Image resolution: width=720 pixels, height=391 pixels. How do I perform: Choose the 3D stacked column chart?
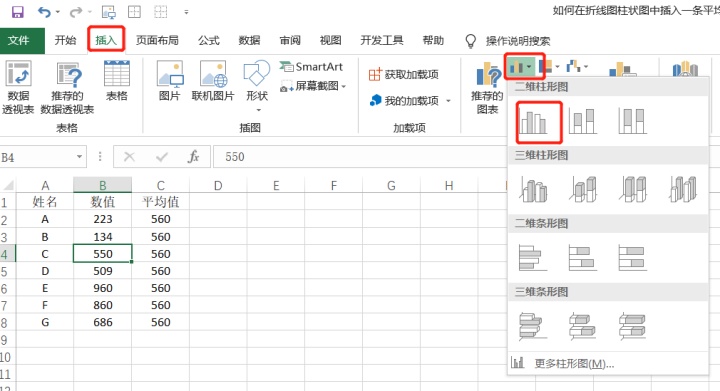(x=583, y=190)
